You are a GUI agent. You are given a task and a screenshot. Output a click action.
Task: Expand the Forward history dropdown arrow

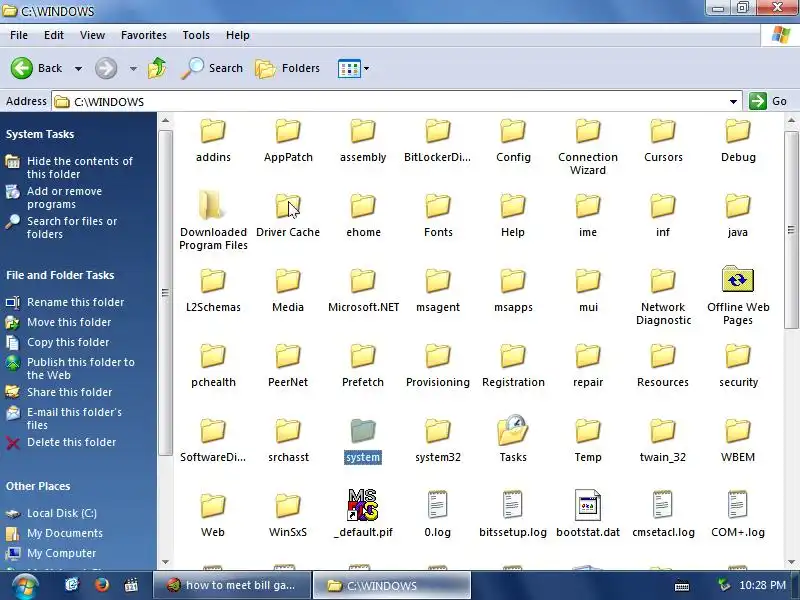(x=133, y=68)
